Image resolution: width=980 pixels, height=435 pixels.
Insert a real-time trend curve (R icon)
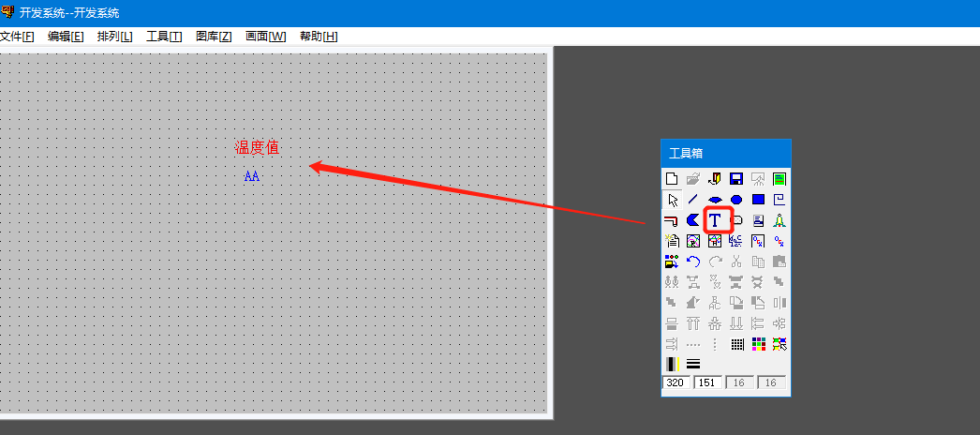(x=693, y=241)
